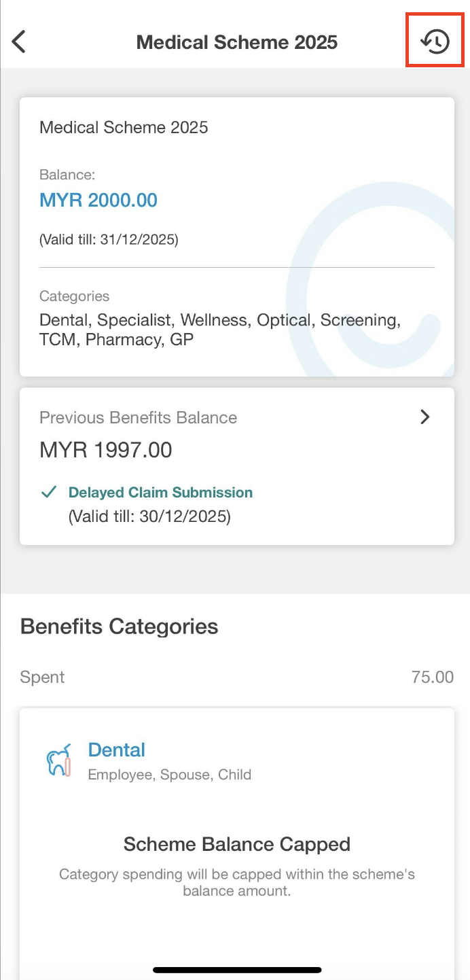Click the Employee, Spouse, Child subtitle
Screen dimensions: 470x980
coord(170,775)
